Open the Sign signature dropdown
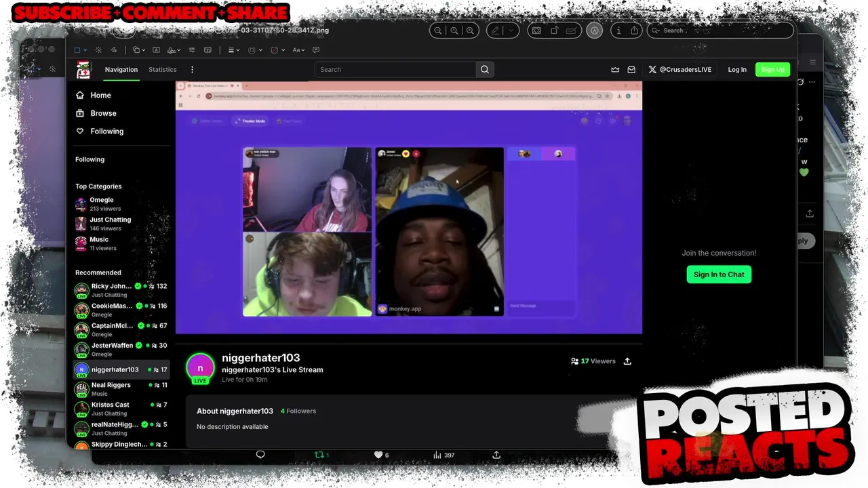The width and height of the screenshot is (868, 488). coord(174,50)
